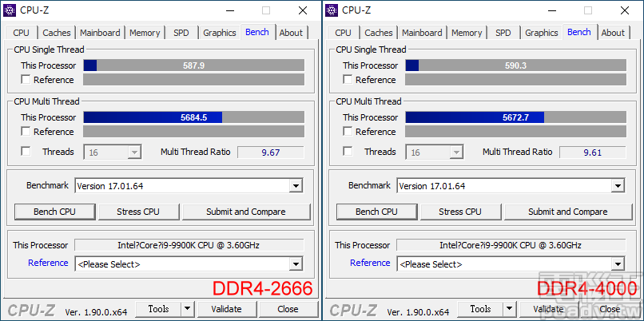This screenshot has height=321, width=644.
Task: Toggle Threads checkbox in left window
Action: [x=26, y=152]
